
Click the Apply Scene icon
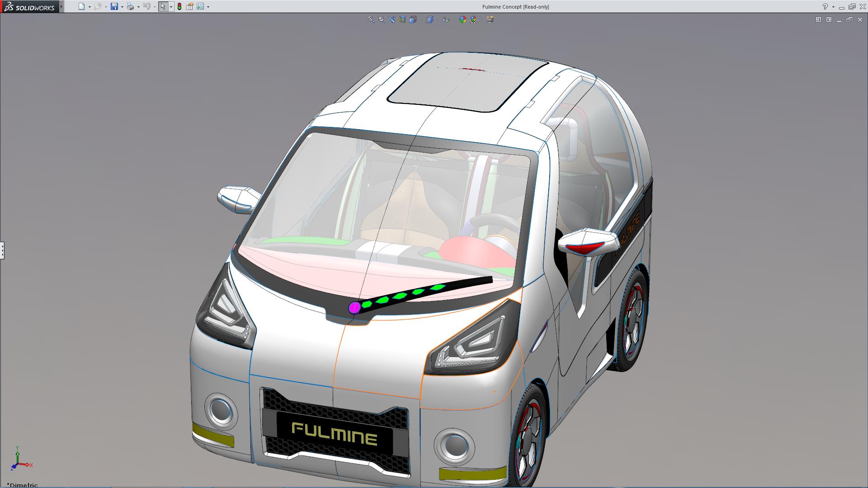(473, 19)
